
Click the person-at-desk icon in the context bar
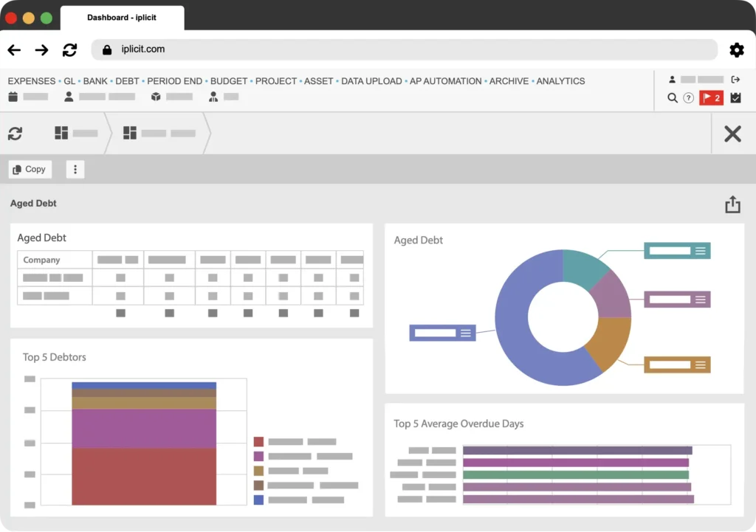tap(213, 97)
